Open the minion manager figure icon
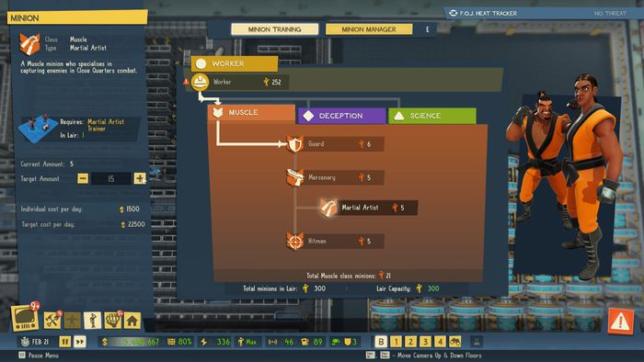The width and height of the screenshot is (644, 362). point(92,321)
